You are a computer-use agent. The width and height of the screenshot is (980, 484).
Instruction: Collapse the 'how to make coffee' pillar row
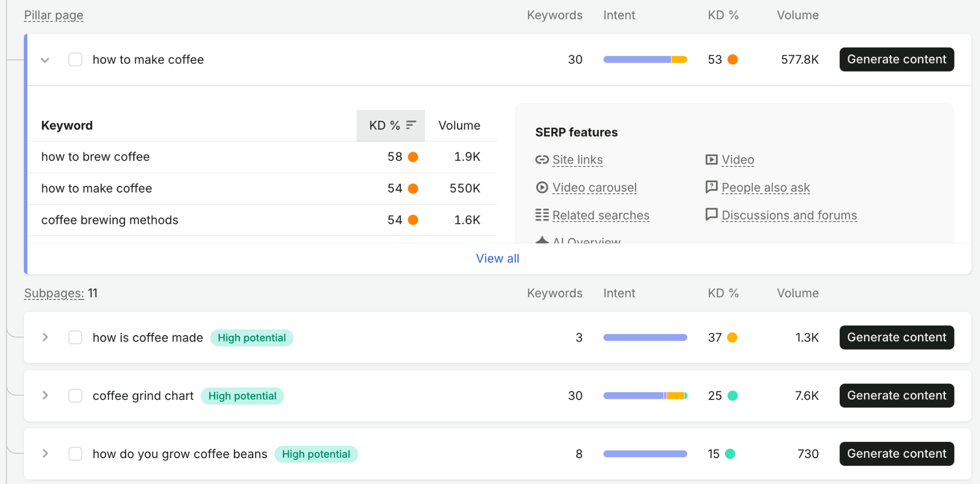(45, 60)
